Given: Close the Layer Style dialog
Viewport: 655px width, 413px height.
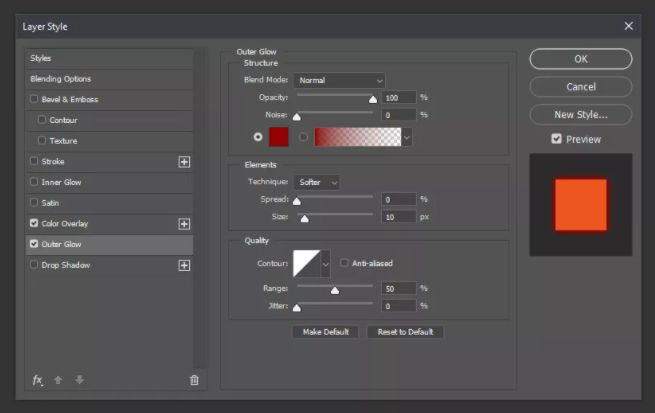Looking at the screenshot, I should (x=628, y=26).
